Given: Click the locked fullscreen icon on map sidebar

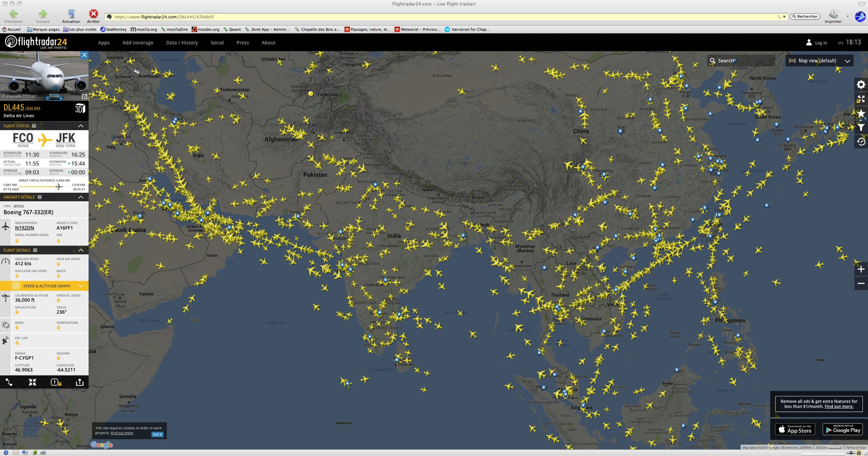Looking at the screenshot, I should 861,99.
